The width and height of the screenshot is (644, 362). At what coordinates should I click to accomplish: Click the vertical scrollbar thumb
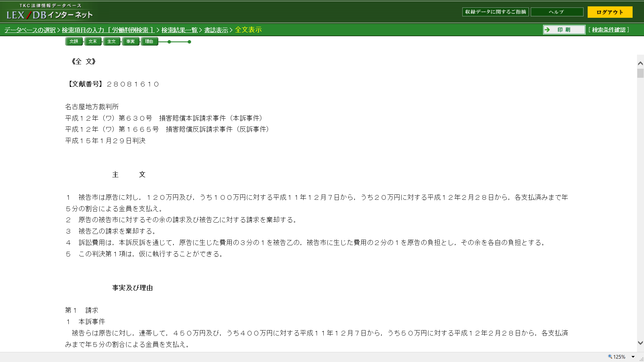(x=640, y=73)
